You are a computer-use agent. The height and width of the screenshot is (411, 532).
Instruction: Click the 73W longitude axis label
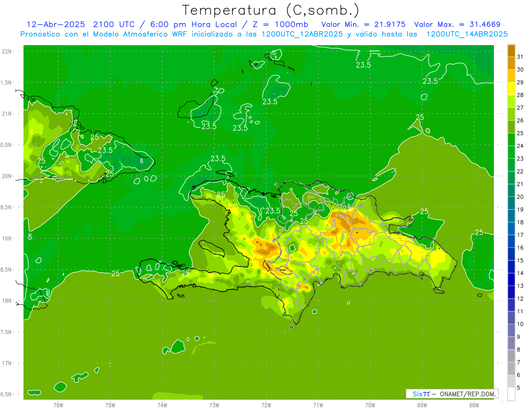pos(214,405)
